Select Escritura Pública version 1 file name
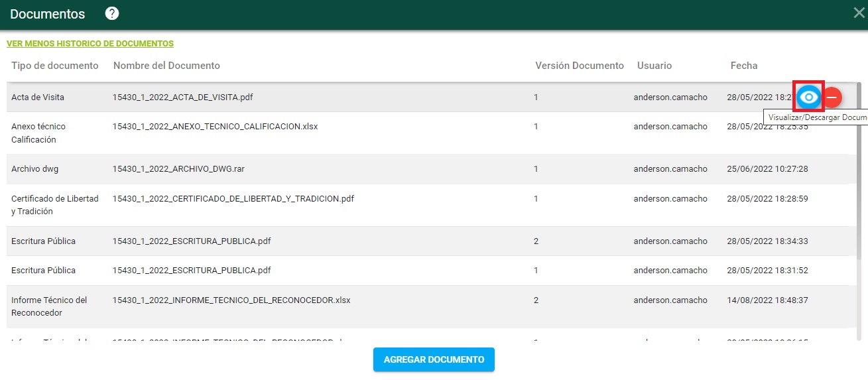 [x=192, y=271]
